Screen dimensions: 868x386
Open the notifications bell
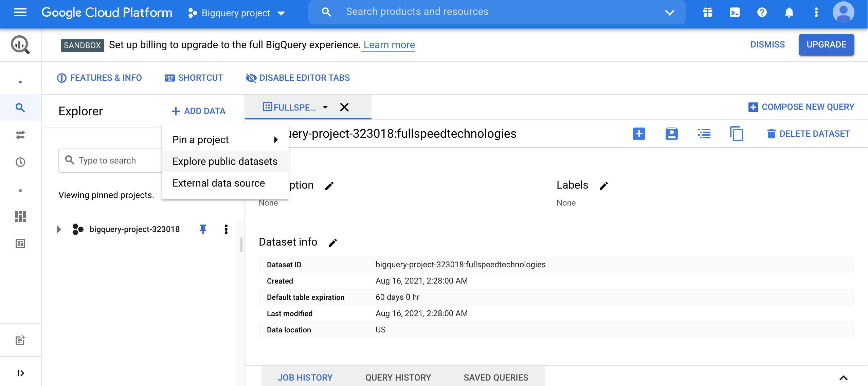(789, 13)
